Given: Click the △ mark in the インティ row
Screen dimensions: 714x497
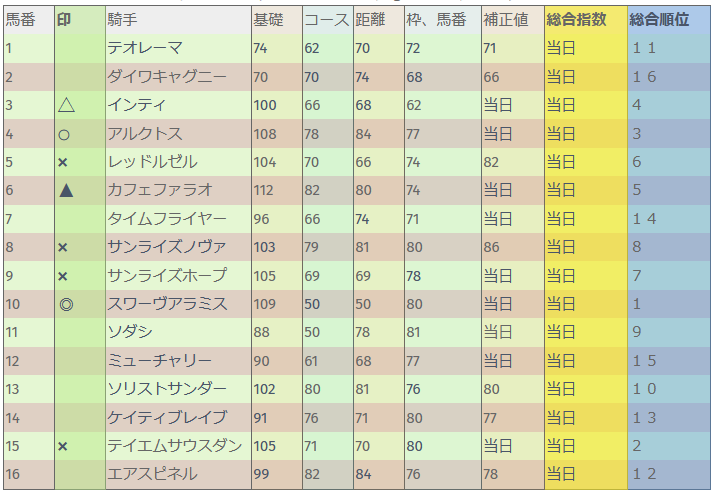Looking at the screenshot, I should [66, 105].
